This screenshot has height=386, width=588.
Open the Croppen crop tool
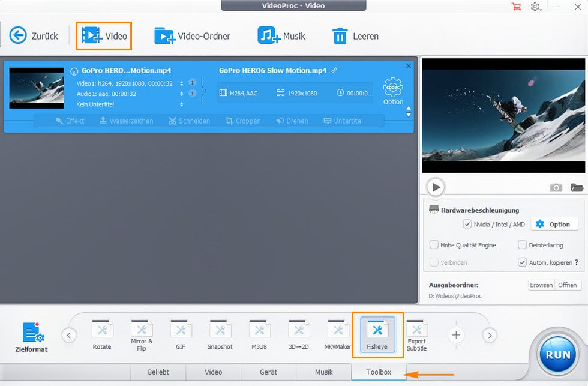tap(243, 121)
